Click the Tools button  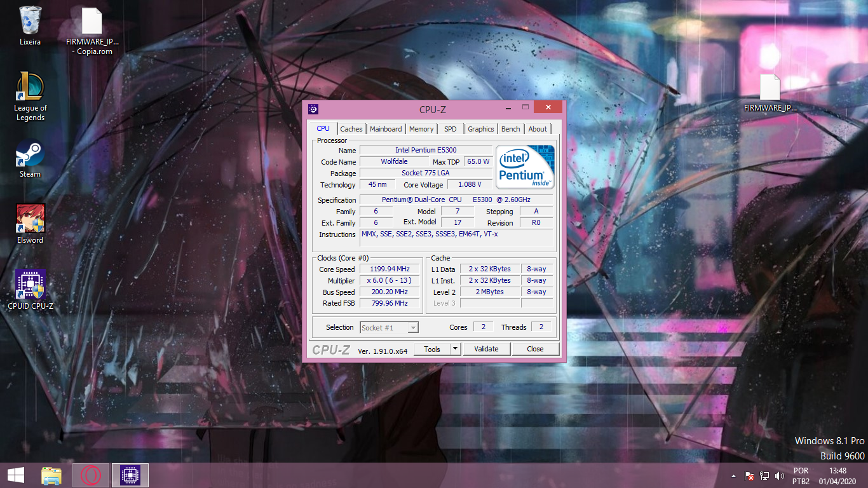point(432,349)
